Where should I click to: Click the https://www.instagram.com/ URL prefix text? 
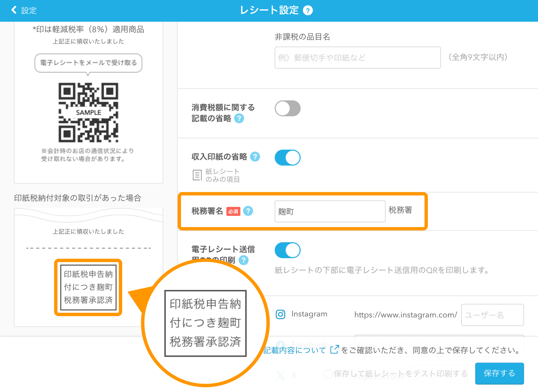(x=406, y=315)
